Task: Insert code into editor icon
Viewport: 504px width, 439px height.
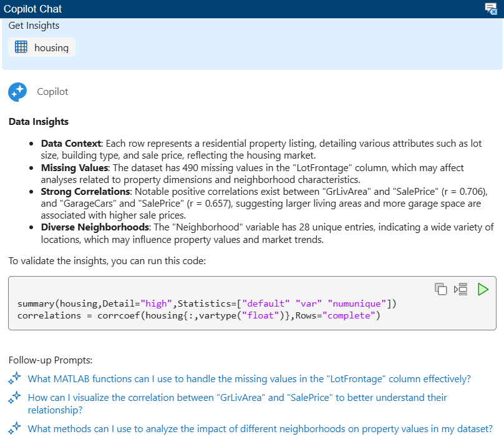Action: pyautogui.click(x=460, y=289)
